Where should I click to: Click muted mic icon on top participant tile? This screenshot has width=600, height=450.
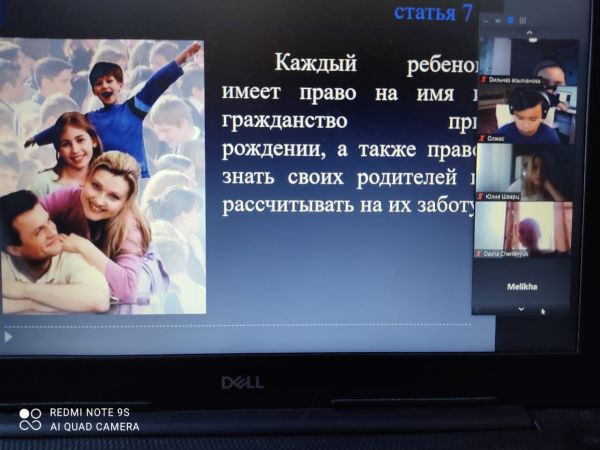pyautogui.click(x=483, y=80)
